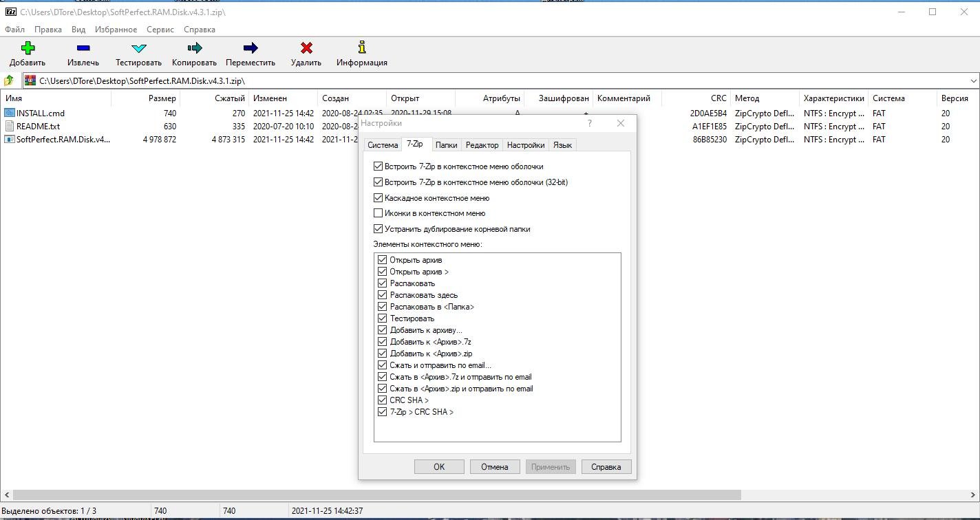Uncheck Добавить к <Архив>.zip item
The width and height of the screenshot is (980, 520).
pyautogui.click(x=383, y=354)
